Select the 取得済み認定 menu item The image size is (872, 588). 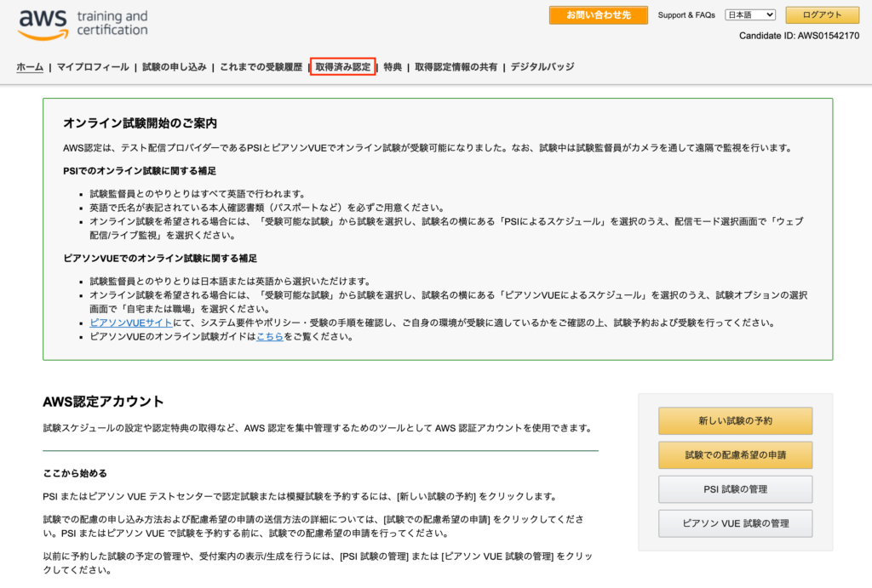pyautogui.click(x=342, y=67)
